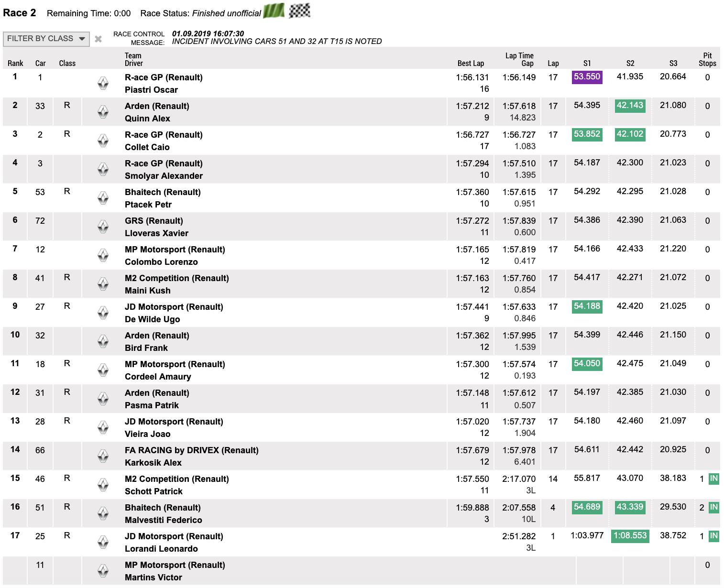
Task: Select driver name Martins Victor
Action: pos(154,577)
